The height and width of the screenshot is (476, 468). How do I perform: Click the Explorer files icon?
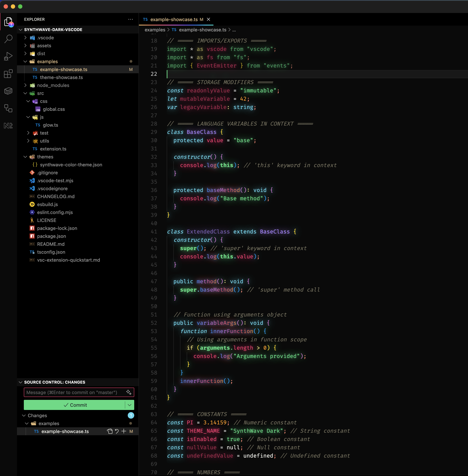(x=8, y=22)
